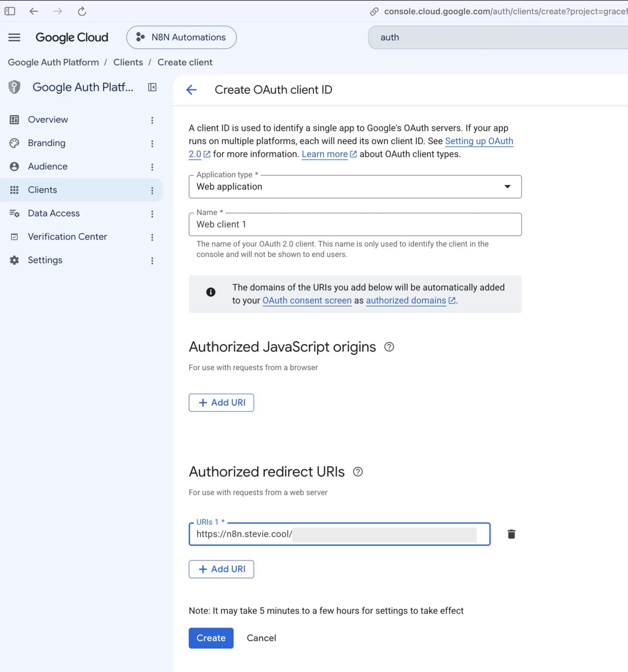Click the Clients grid icon
Screen dimensions: 628x672
point(14,190)
